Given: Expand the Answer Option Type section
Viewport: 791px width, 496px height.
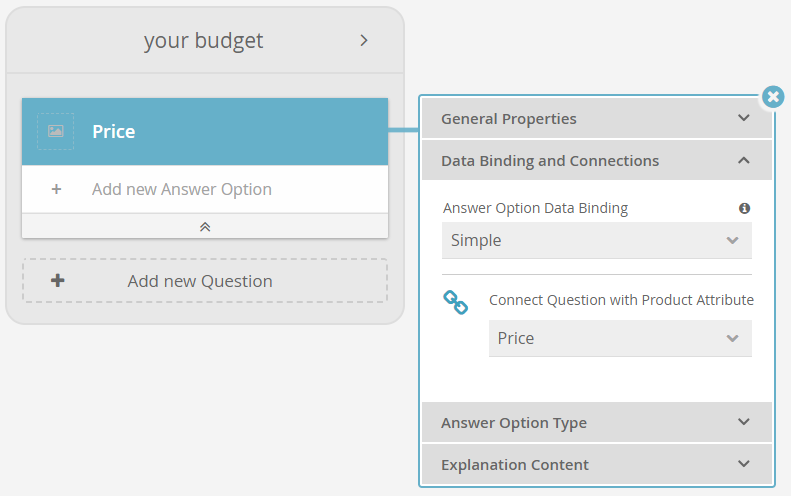Looking at the screenshot, I should coord(597,422).
